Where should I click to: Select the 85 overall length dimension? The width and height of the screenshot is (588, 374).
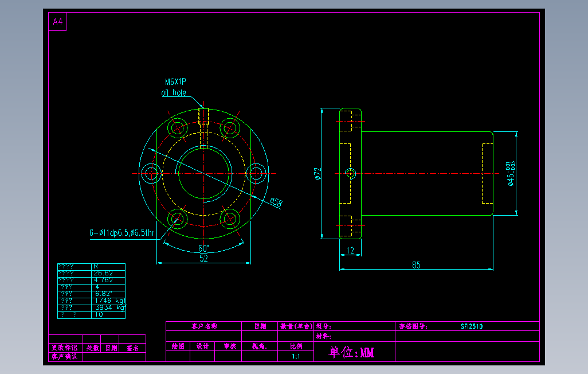(x=416, y=265)
